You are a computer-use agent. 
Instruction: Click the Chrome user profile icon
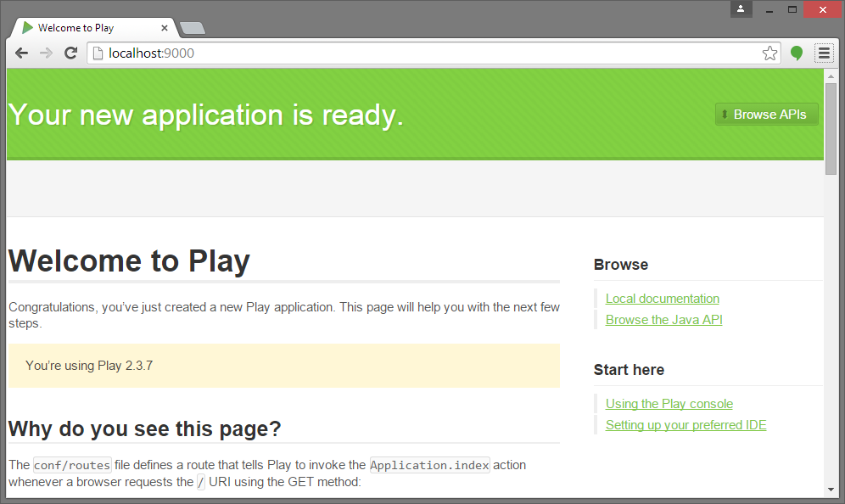(741, 9)
